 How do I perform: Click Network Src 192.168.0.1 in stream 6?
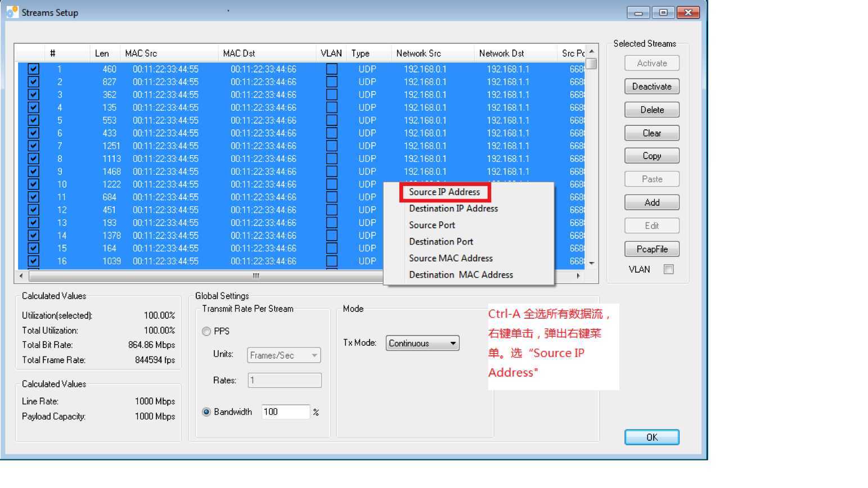point(425,133)
